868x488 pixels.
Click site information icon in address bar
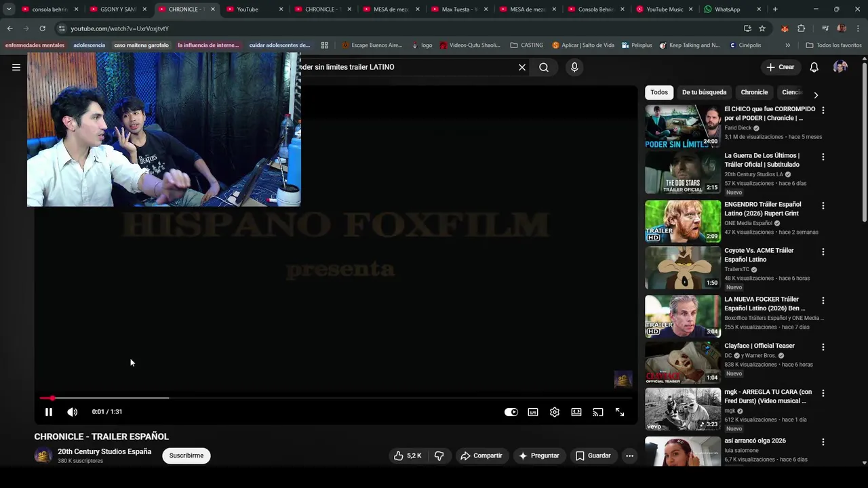pos(62,28)
